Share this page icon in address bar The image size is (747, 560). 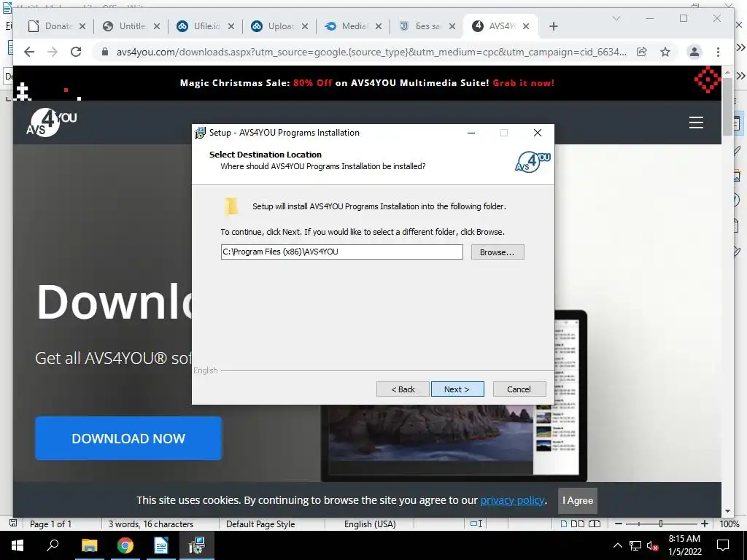(642, 52)
